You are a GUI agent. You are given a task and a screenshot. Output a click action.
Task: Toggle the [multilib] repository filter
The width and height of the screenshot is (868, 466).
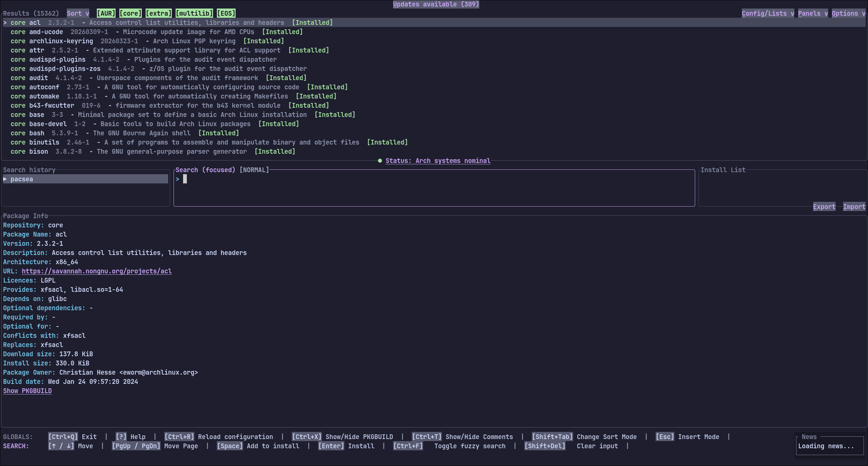194,13
